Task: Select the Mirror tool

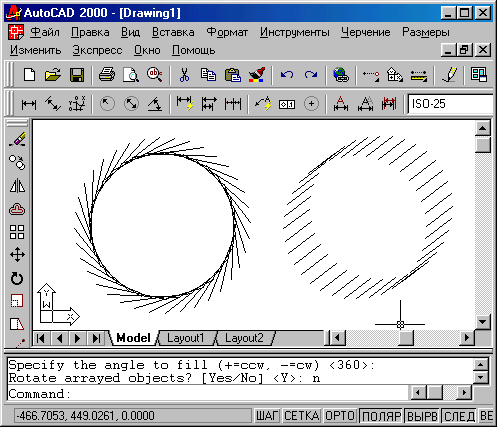Action: coord(17,186)
